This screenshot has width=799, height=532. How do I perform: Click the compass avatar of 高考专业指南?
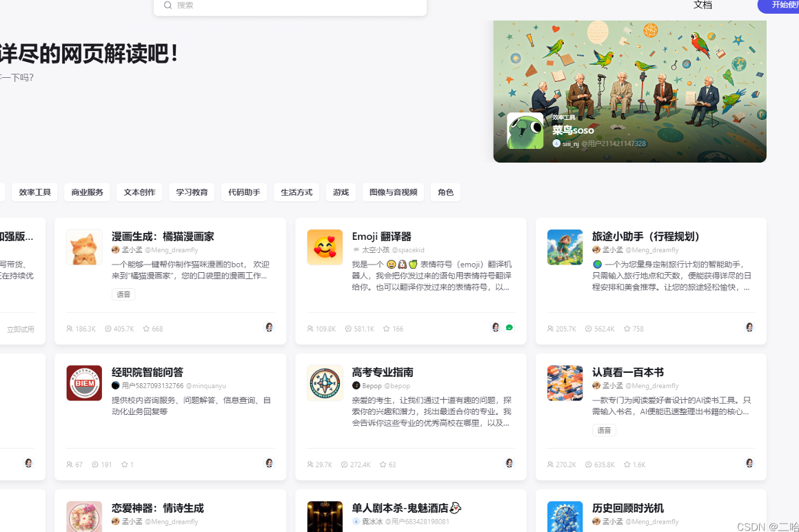pos(325,383)
